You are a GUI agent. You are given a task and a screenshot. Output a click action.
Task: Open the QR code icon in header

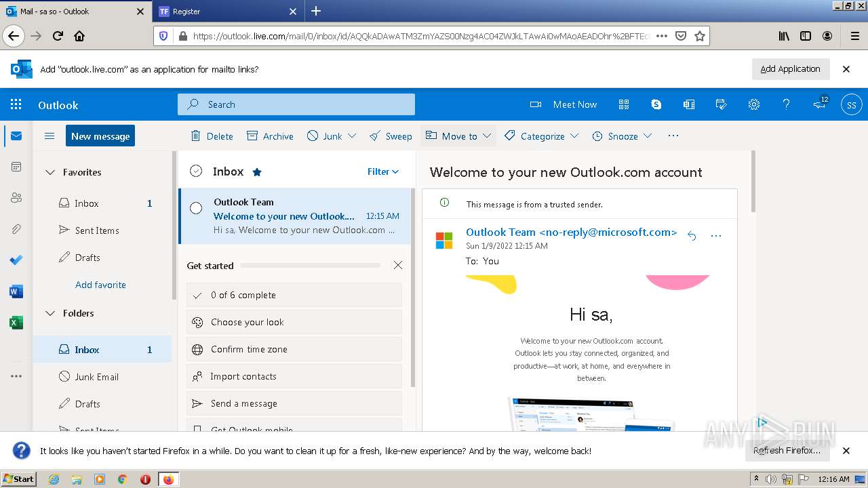point(624,104)
